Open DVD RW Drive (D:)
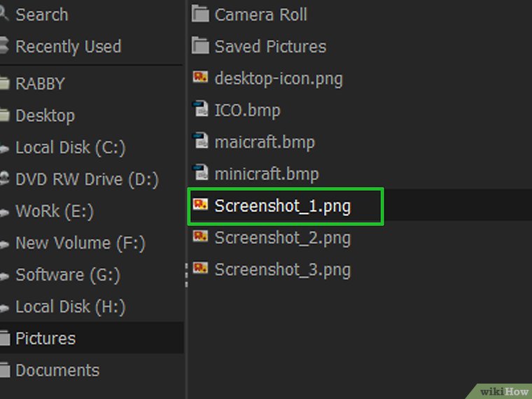The height and width of the screenshot is (399, 532). pos(87,180)
